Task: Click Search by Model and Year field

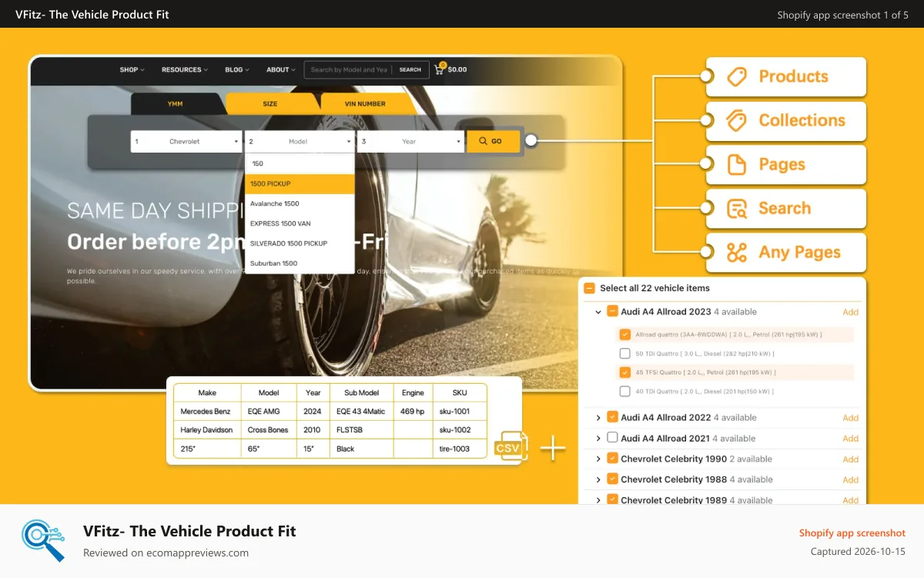Action: (x=350, y=69)
